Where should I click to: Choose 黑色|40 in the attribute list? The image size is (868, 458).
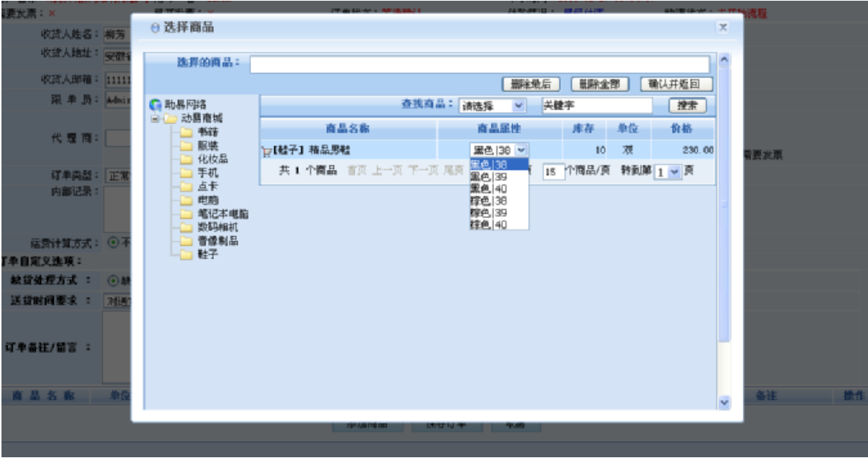click(499, 189)
